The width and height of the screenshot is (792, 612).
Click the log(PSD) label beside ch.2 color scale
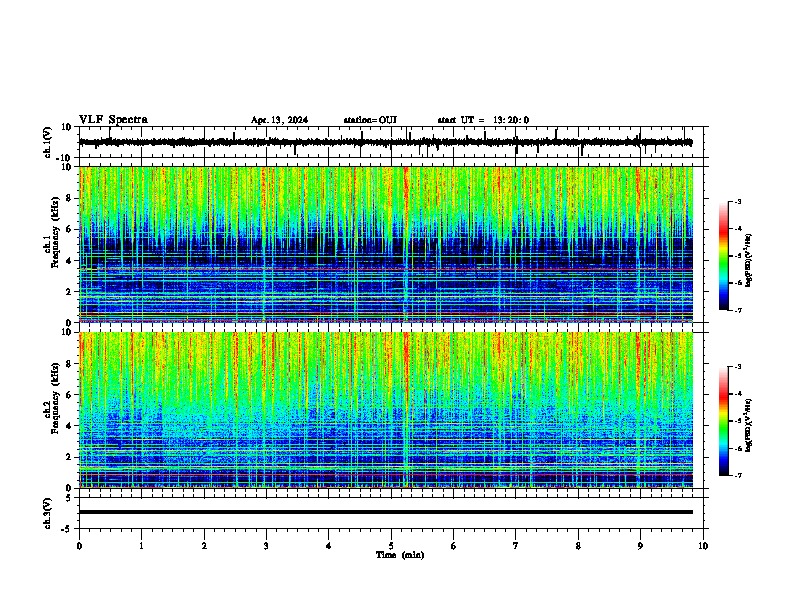748,425
